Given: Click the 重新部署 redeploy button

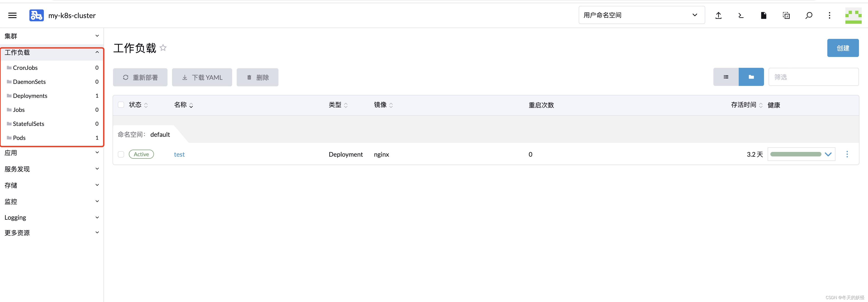Looking at the screenshot, I should pyautogui.click(x=140, y=77).
